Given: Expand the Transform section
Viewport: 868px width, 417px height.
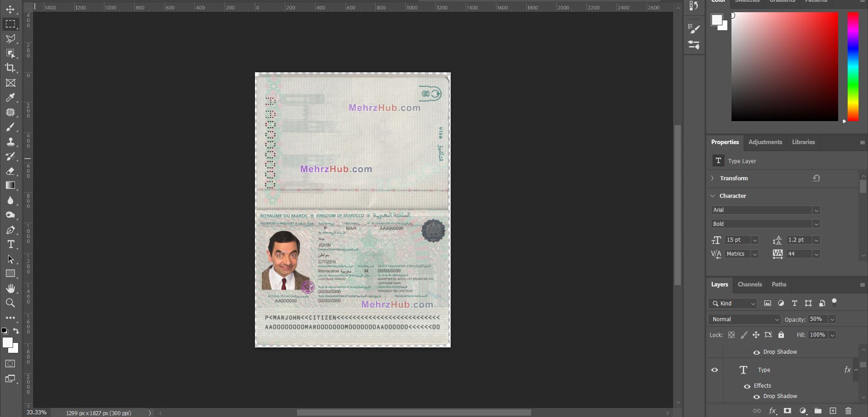Looking at the screenshot, I should click(712, 178).
